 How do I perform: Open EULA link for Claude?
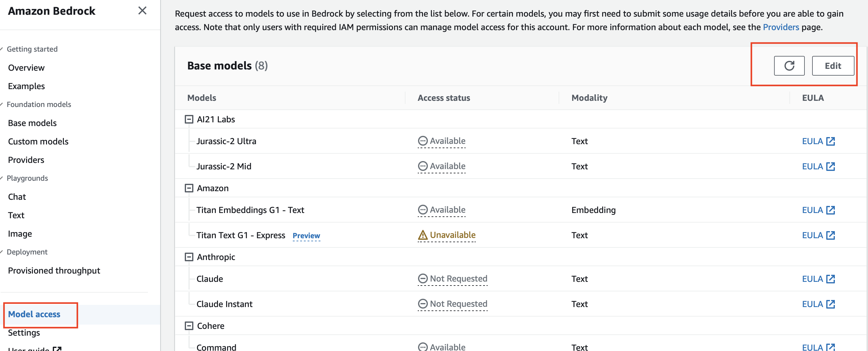(x=818, y=279)
